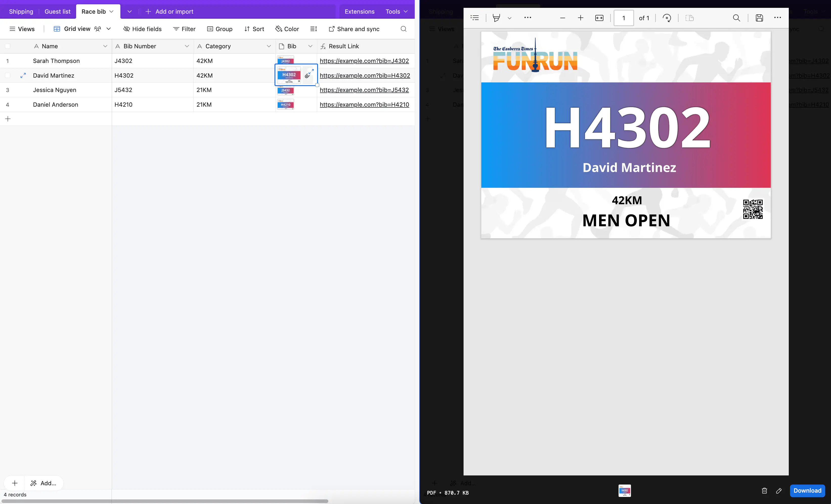
Task: Open the PDF table of contents sidebar
Action: click(474, 18)
